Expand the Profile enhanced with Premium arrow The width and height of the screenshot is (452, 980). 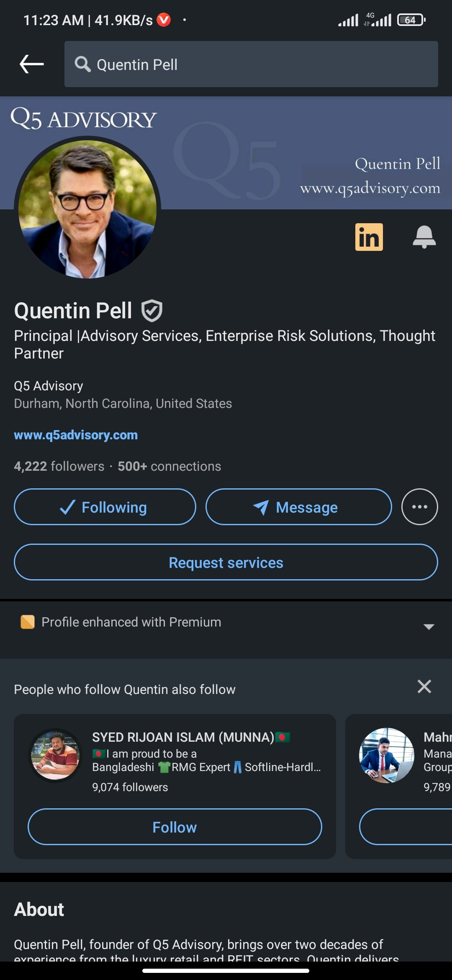(x=429, y=627)
